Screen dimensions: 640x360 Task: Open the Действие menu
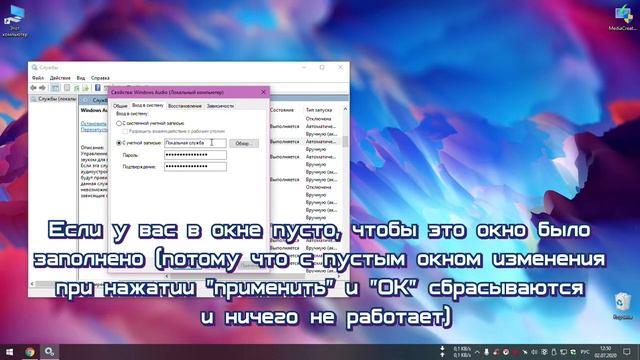(x=60, y=78)
